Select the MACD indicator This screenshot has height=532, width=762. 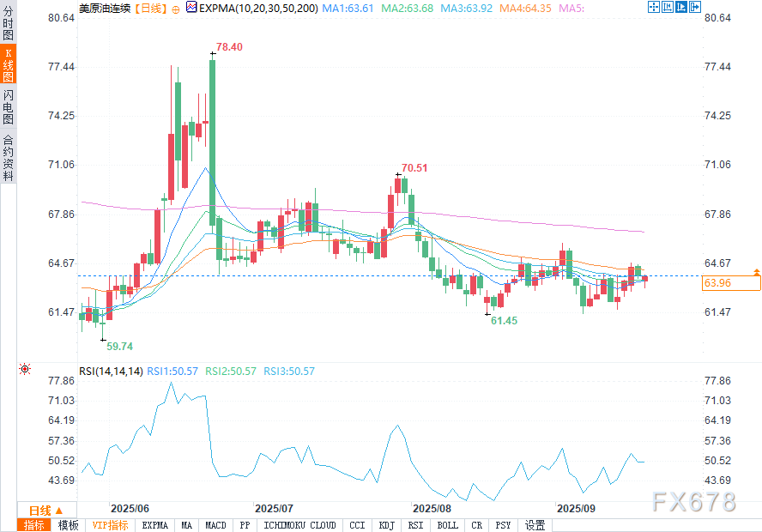[x=215, y=525]
